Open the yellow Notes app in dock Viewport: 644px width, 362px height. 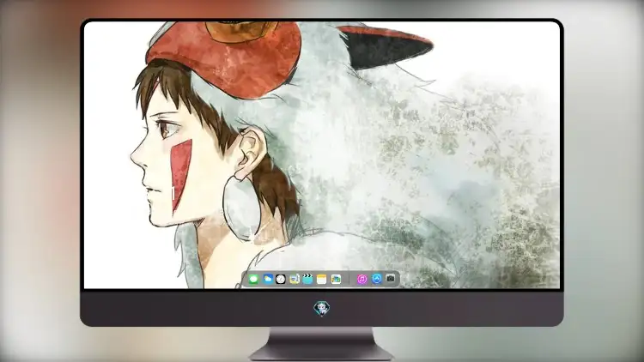coord(322,280)
